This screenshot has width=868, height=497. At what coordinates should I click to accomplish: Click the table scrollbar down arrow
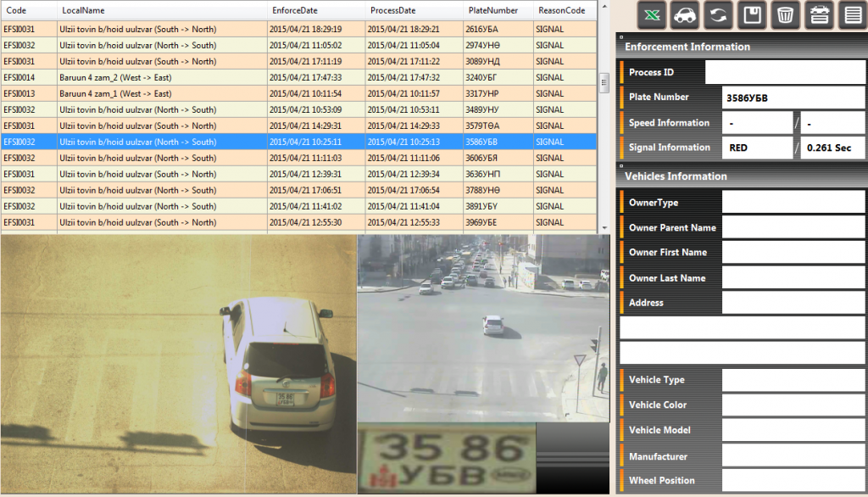604,228
